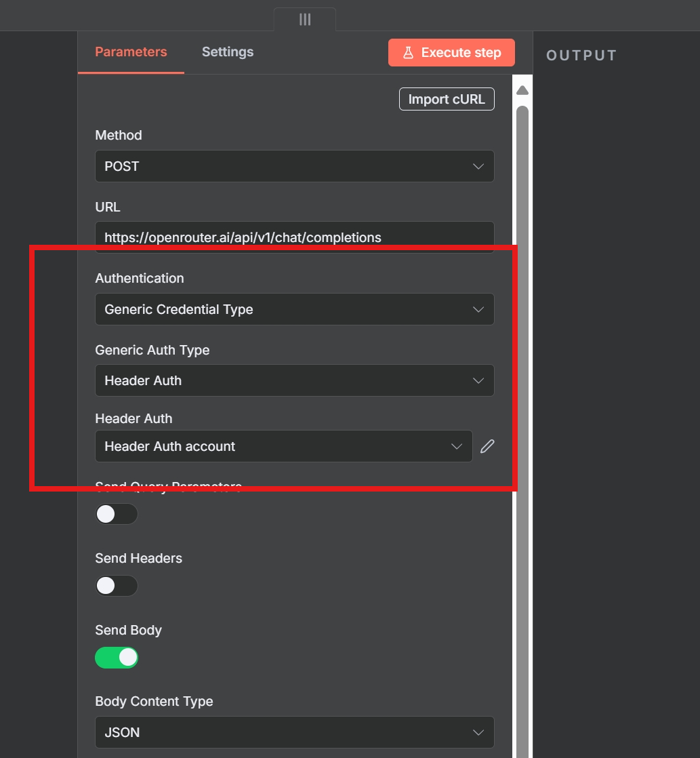Switch to the Settings tab

[227, 52]
